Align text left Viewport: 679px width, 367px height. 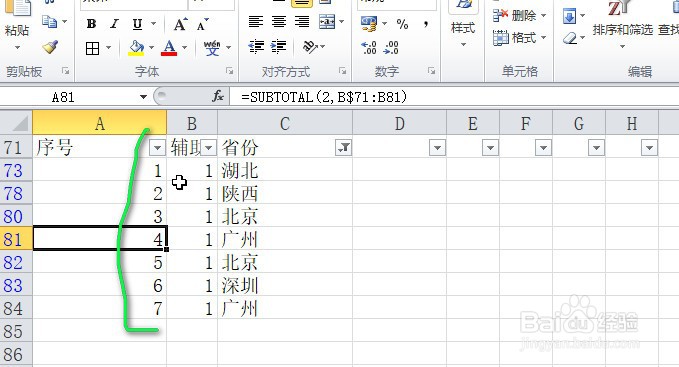coord(255,21)
